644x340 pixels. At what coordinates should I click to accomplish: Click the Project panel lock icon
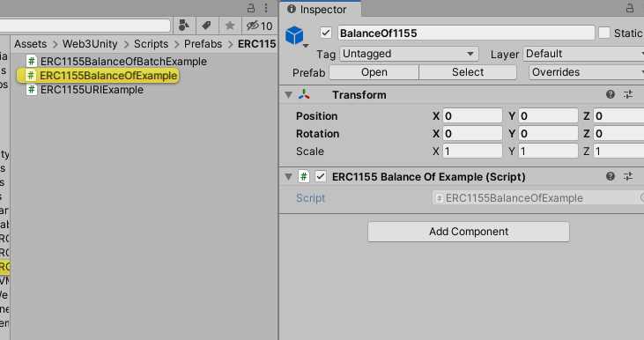point(251,8)
